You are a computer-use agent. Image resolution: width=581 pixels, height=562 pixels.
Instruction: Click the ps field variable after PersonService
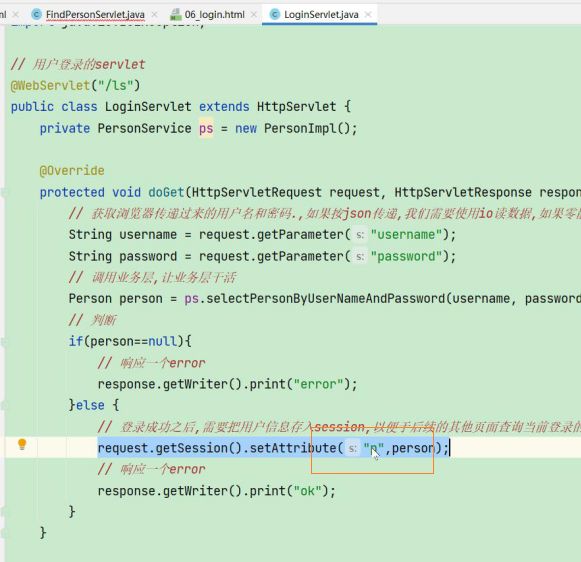coord(206,129)
